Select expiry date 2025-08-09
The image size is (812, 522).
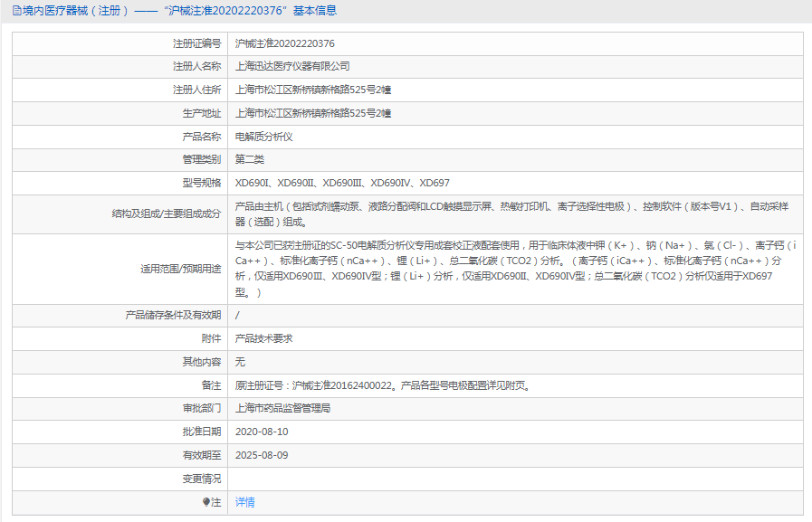[262, 455]
